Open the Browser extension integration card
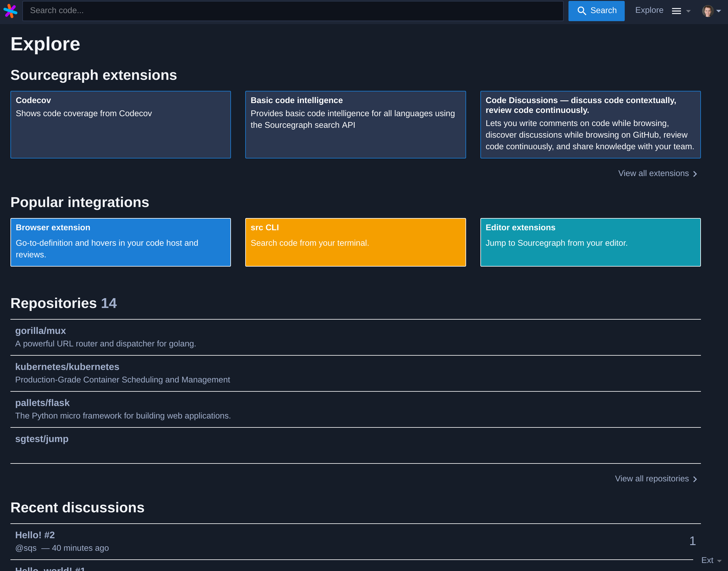728x571 pixels. 121,242
